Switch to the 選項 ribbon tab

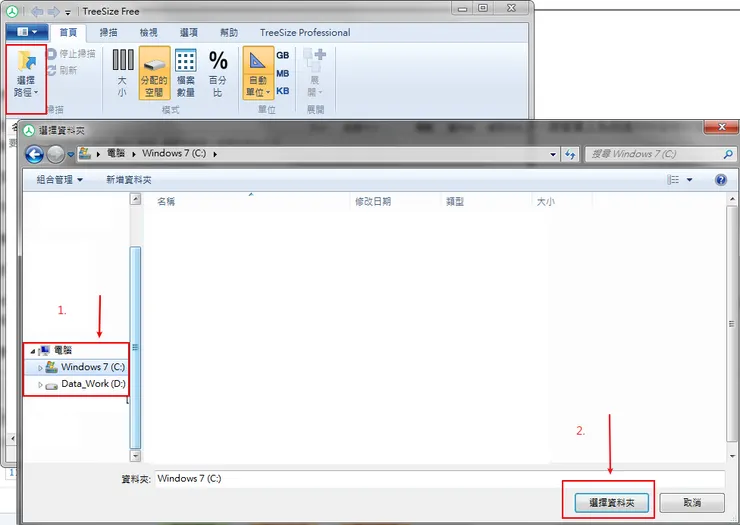pos(189,32)
